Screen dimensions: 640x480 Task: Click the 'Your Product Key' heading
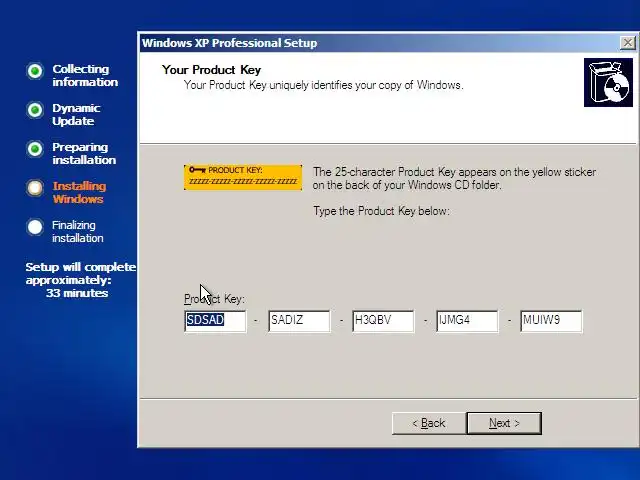211,70
